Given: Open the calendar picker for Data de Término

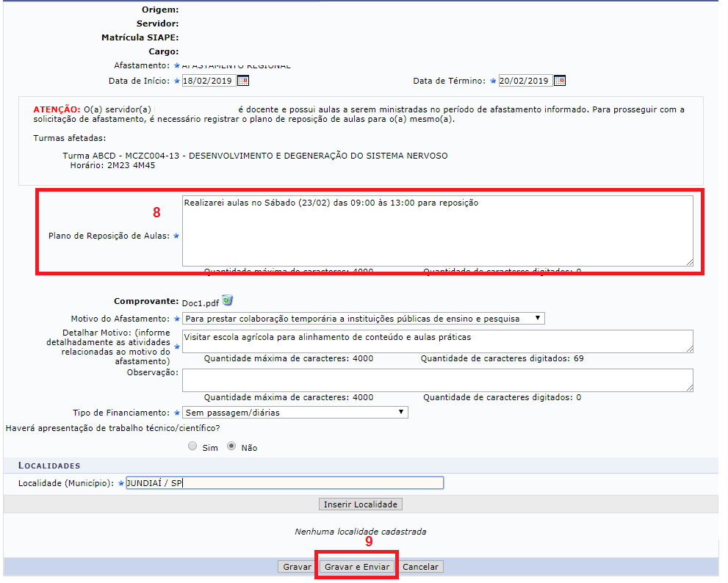Looking at the screenshot, I should point(559,81).
